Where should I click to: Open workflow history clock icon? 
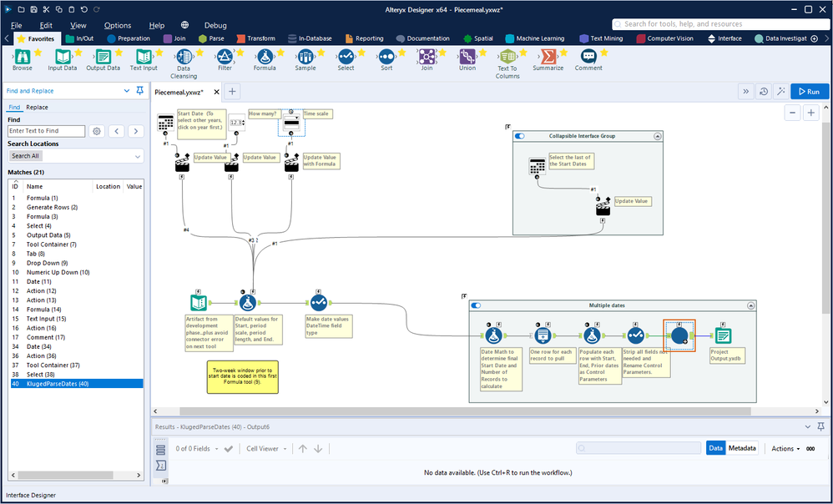pyautogui.click(x=764, y=91)
